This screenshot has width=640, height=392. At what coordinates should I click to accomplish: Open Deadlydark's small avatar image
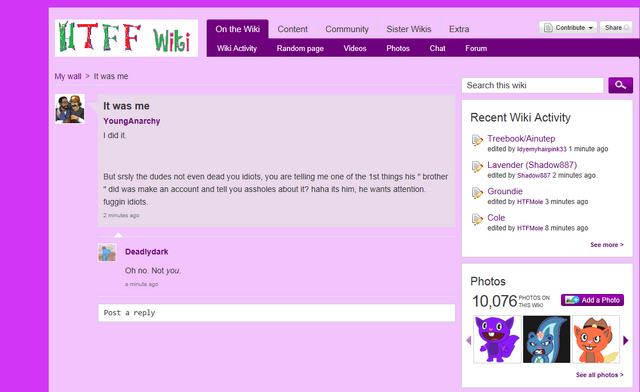pyautogui.click(x=107, y=253)
